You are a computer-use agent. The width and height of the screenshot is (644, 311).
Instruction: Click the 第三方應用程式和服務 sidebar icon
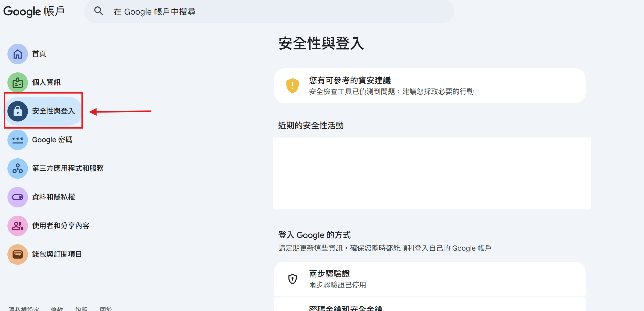point(17,169)
